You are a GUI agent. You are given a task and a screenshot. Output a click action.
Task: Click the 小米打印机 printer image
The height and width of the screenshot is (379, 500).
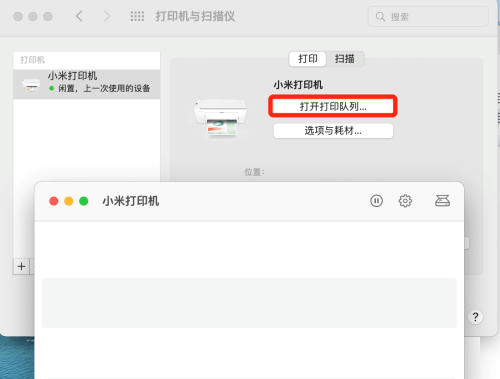pyautogui.click(x=220, y=117)
